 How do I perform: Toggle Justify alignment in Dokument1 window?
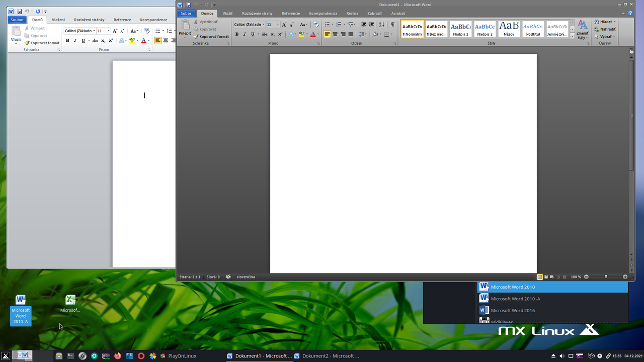(x=351, y=34)
